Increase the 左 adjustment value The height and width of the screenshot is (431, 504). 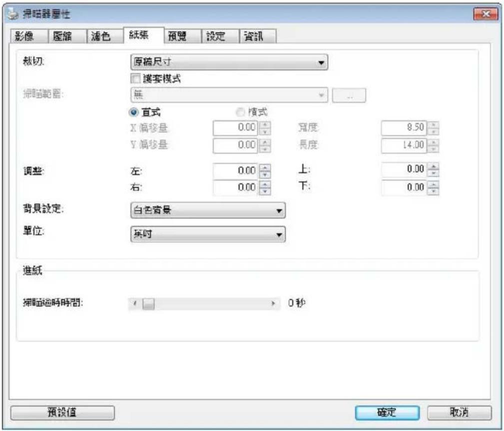pos(265,167)
